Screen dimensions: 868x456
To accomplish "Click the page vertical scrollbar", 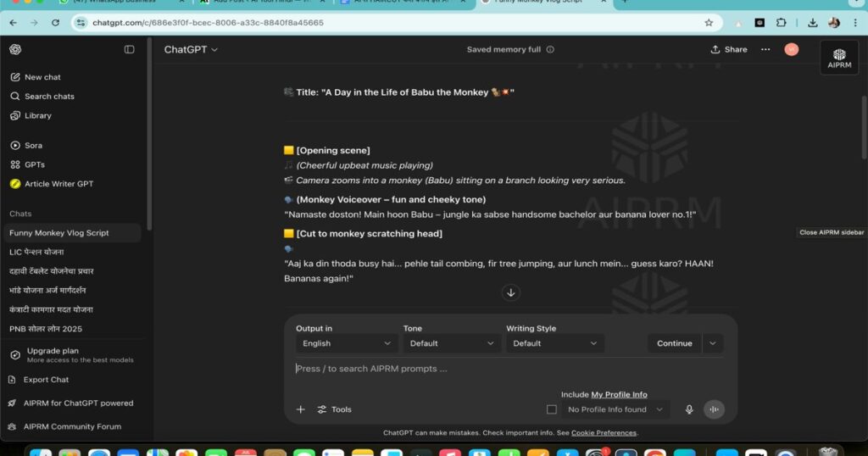I will click(x=864, y=127).
